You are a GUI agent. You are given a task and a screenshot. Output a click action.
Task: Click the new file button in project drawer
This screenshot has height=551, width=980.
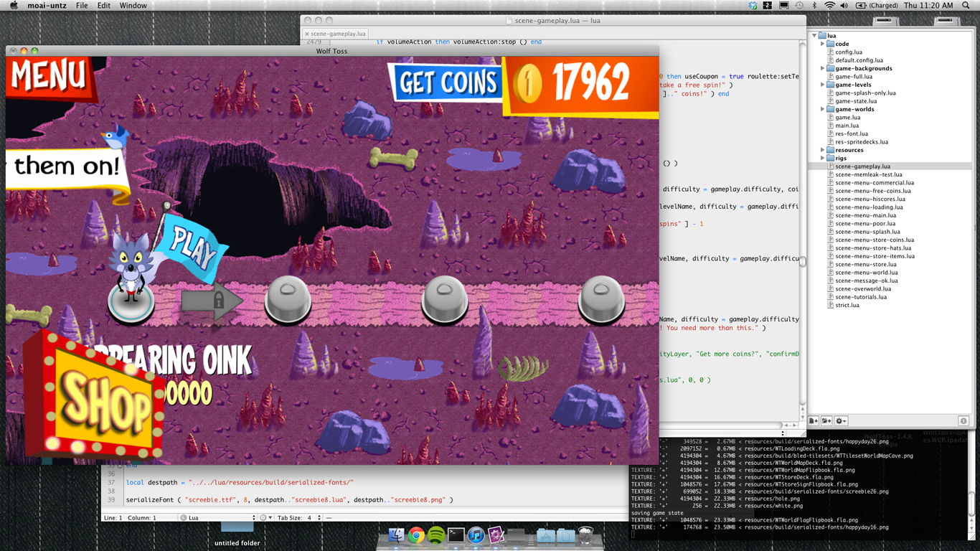(x=814, y=420)
